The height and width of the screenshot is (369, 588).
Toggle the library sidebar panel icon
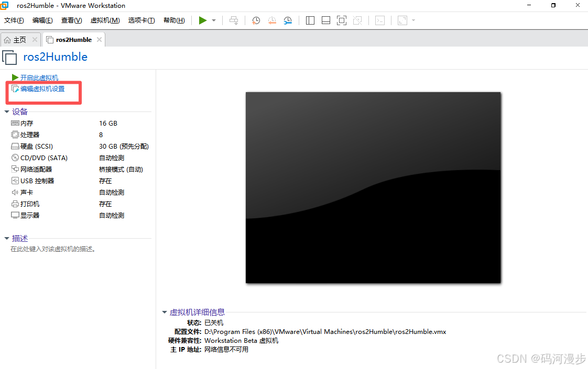point(310,20)
